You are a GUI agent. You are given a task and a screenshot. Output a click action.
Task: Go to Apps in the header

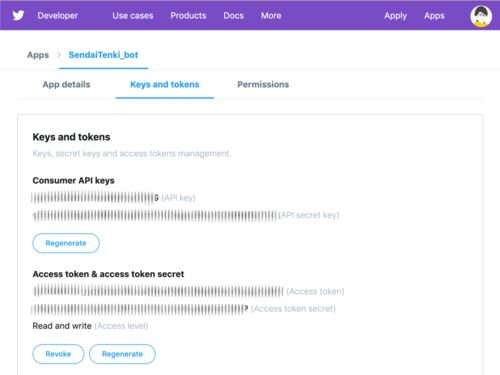434,16
